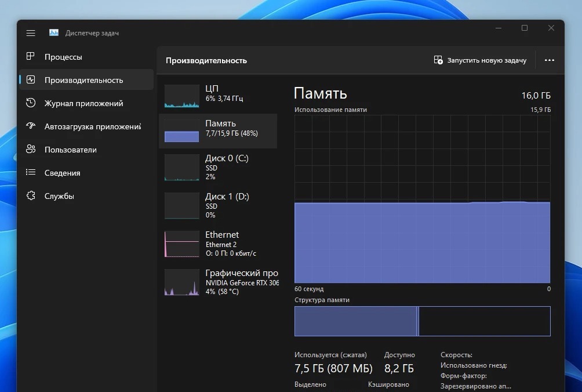Click Run new task button
This screenshot has height=392, width=582.
pos(480,60)
